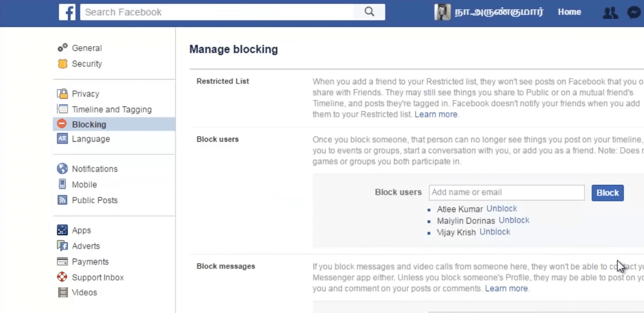644x313 pixels.
Task: Open Timeline and Tagging settings
Action: [111, 109]
